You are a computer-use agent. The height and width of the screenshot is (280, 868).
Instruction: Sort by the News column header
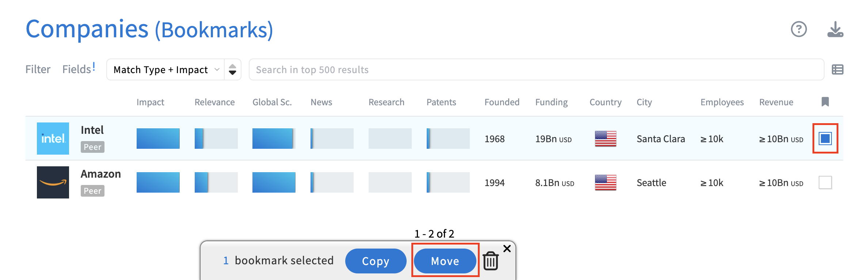pos(321,102)
